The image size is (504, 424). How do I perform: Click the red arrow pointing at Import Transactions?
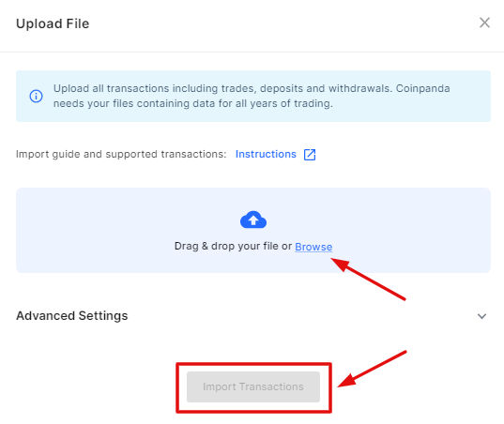[373, 369]
